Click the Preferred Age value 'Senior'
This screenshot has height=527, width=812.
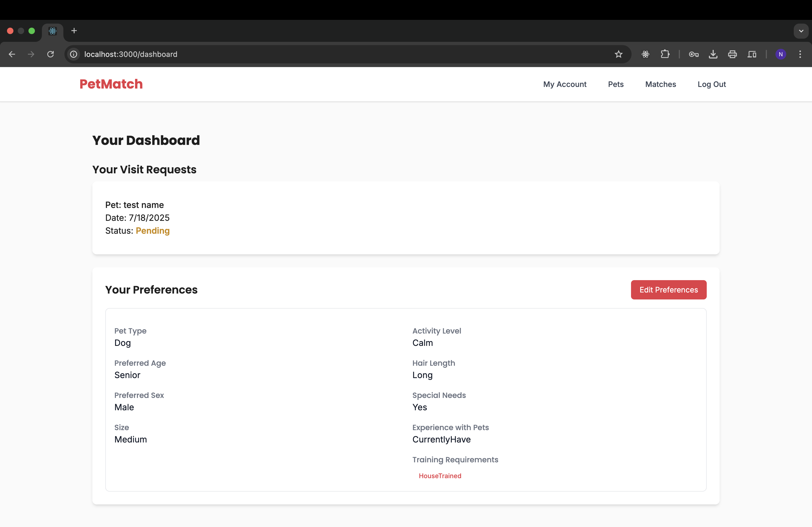pos(127,375)
